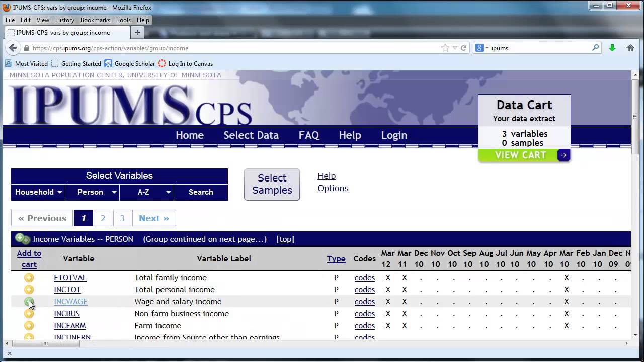Bookmark this page with star icon
This screenshot has width=644, height=362.
pos(445,48)
